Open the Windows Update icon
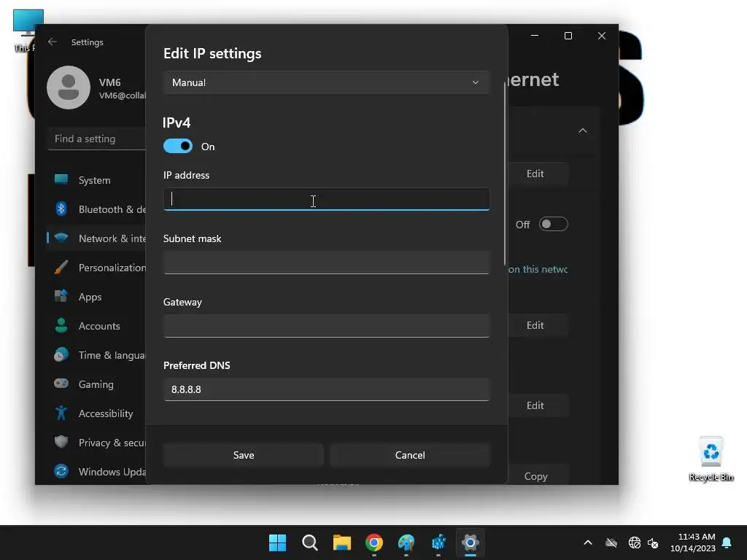Viewport: 747px width, 560px height. (x=61, y=471)
